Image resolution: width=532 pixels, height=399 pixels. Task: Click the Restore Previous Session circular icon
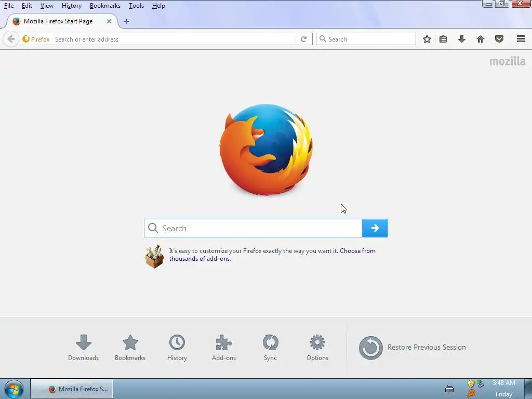pyautogui.click(x=370, y=348)
